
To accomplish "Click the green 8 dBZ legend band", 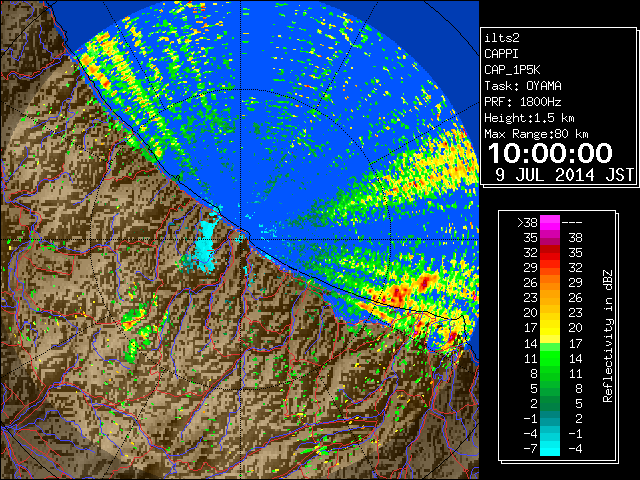I will click(x=550, y=373).
